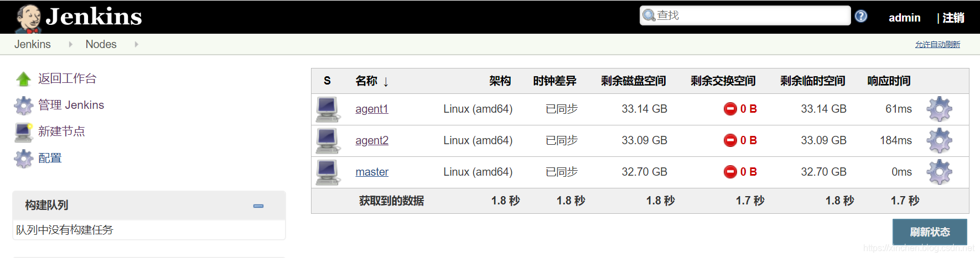
Task: Log out using the 注销 link
Action: pyautogui.click(x=953, y=18)
